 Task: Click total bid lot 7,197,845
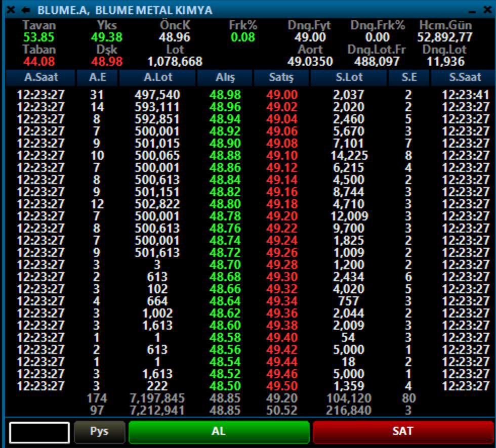157,398
